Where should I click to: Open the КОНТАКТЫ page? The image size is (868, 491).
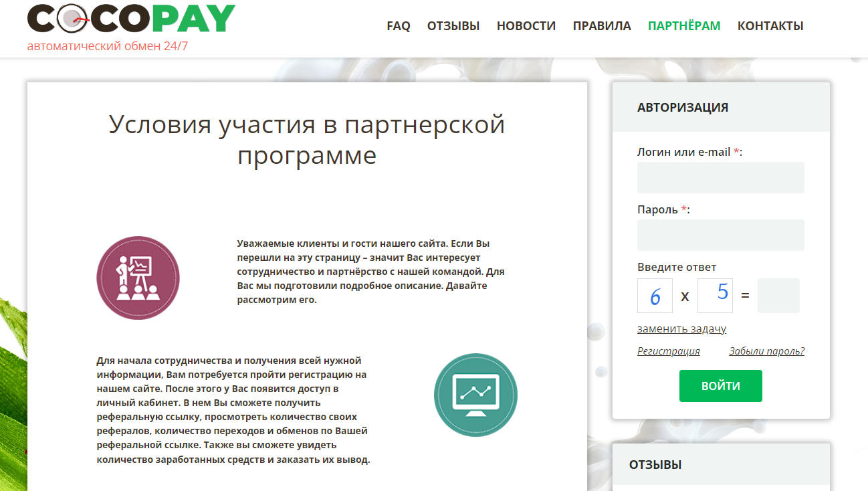pos(770,26)
